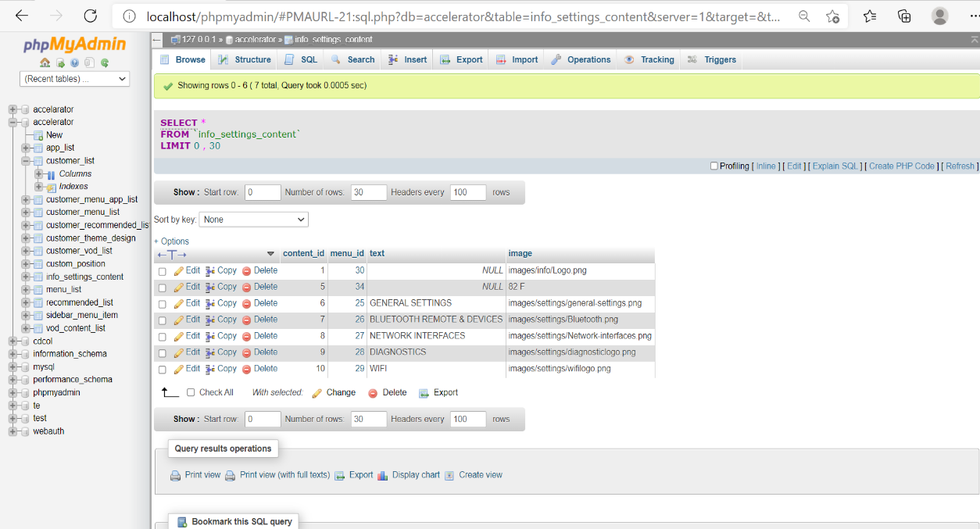This screenshot has width=980, height=529.
Task: Open the Sort by key dropdown
Action: click(x=254, y=220)
